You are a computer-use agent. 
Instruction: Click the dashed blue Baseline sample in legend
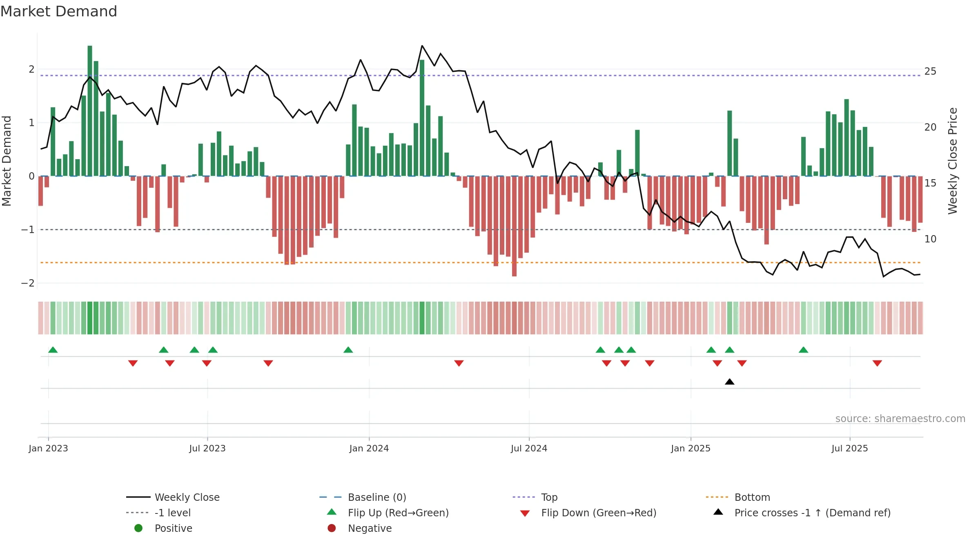pyautogui.click(x=330, y=497)
